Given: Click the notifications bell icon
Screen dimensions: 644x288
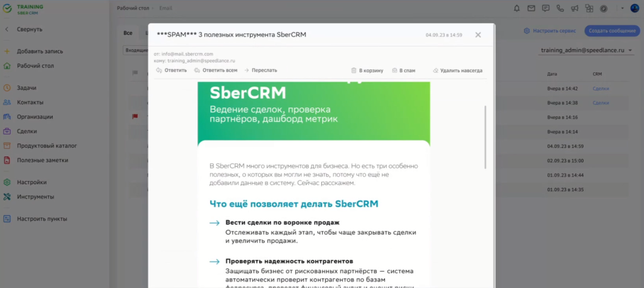Looking at the screenshot, I should pos(517,8).
